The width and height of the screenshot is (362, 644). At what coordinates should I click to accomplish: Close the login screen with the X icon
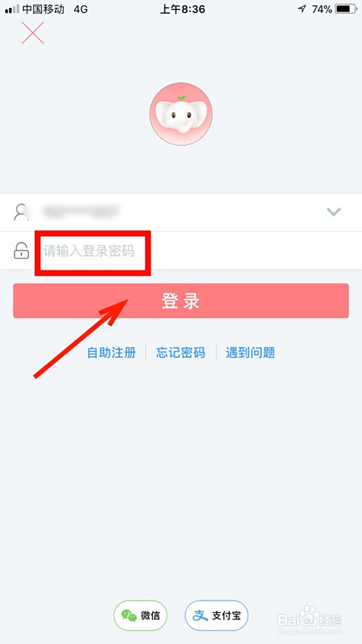[x=33, y=33]
